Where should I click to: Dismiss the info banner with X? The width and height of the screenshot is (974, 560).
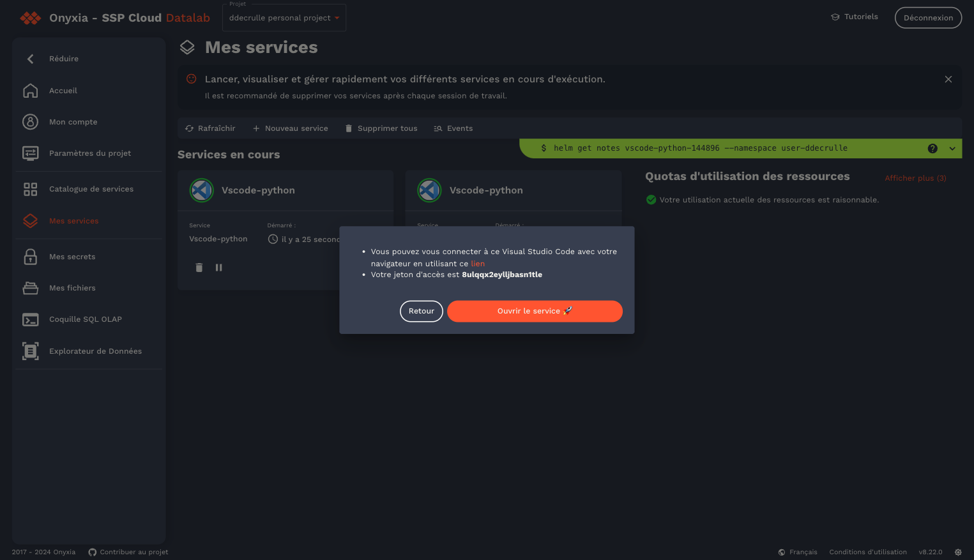pyautogui.click(x=948, y=79)
